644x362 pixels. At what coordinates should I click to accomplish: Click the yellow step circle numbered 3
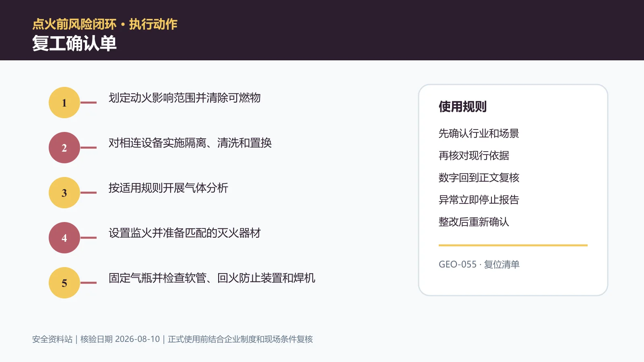point(64,193)
